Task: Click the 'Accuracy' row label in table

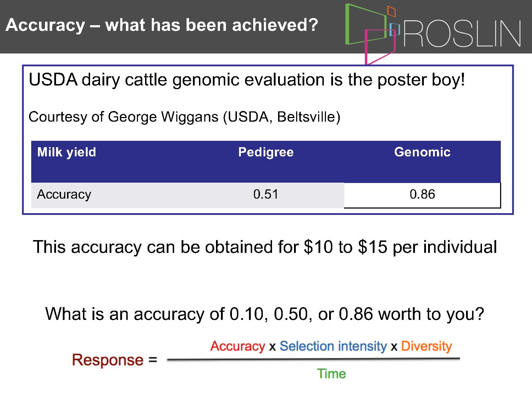Action: pyautogui.click(x=64, y=194)
